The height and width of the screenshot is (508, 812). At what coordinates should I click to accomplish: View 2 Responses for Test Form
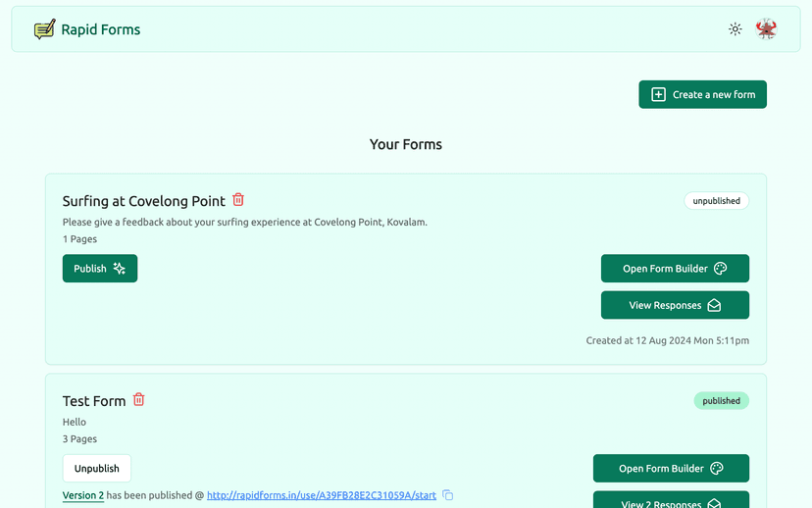click(671, 502)
